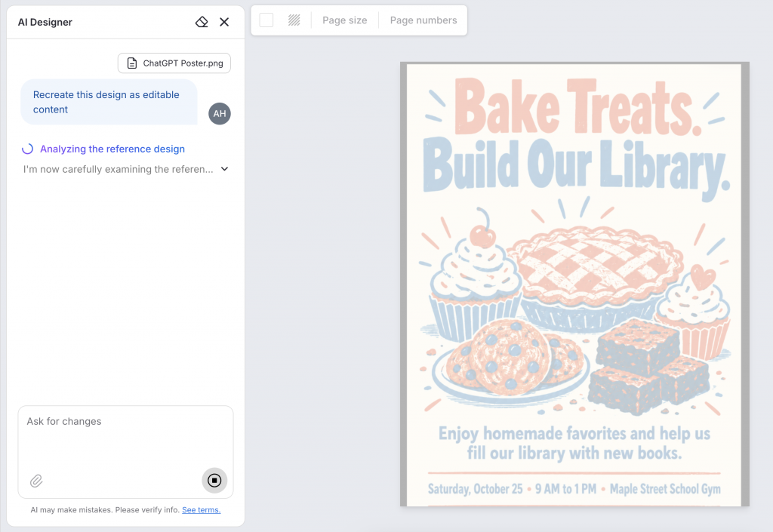Click the Analyzing the reference design status
This screenshot has width=773, height=532.
[112, 149]
